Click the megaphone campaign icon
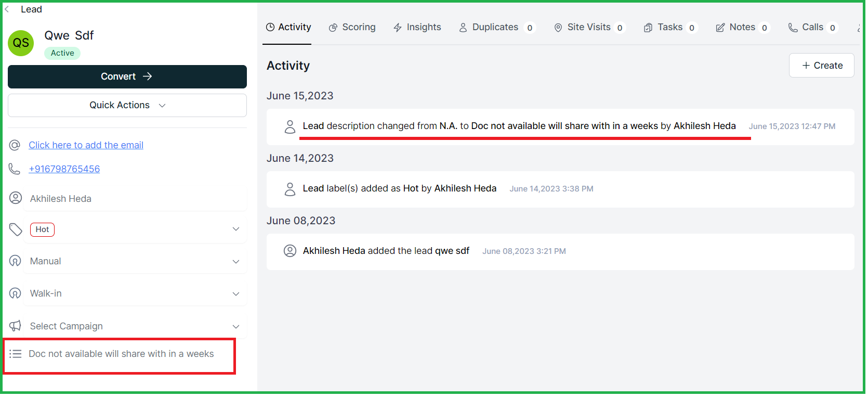Image resolution: width=868 pixels, height=397 pixels. (x=16, y=326)
